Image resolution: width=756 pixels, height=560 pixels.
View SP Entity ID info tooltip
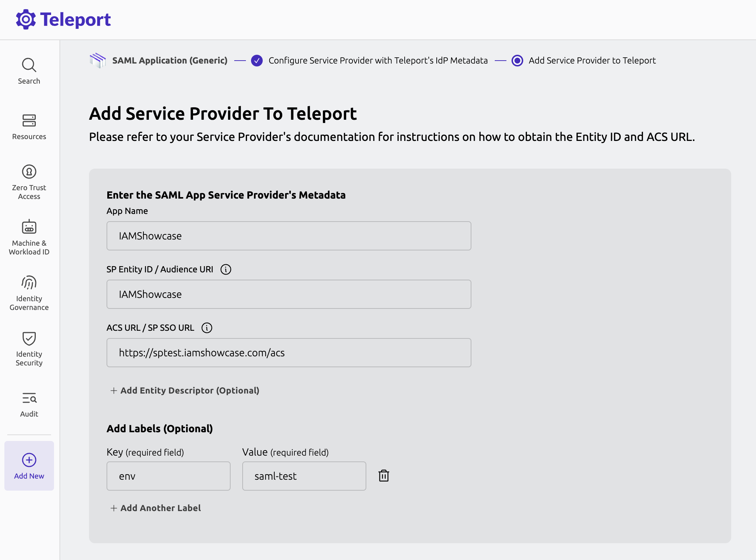tap(226, 269)
